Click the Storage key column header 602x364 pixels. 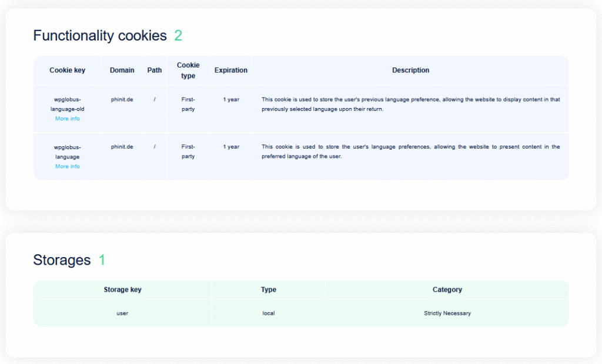click(x=122, y=289)
